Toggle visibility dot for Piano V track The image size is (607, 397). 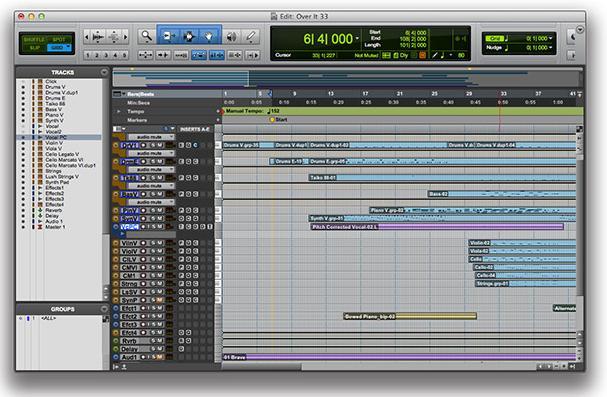pos(23,115)
